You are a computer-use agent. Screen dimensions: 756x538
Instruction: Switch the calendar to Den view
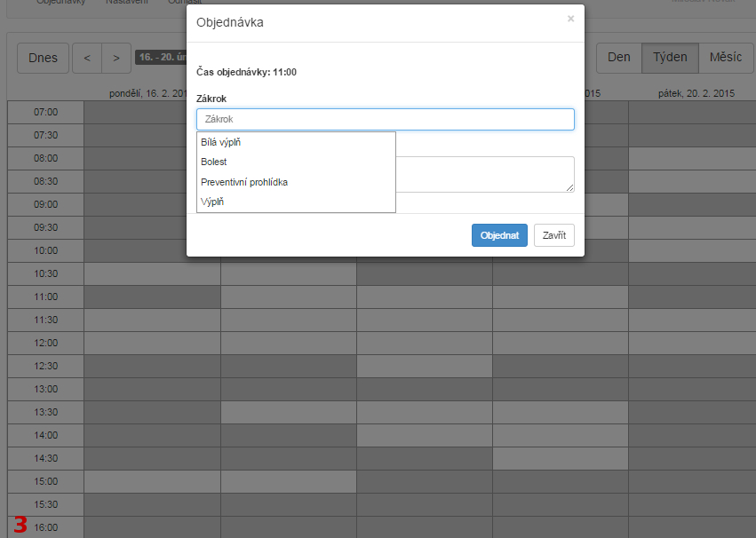pyautogui.click(x=618, y=58)
